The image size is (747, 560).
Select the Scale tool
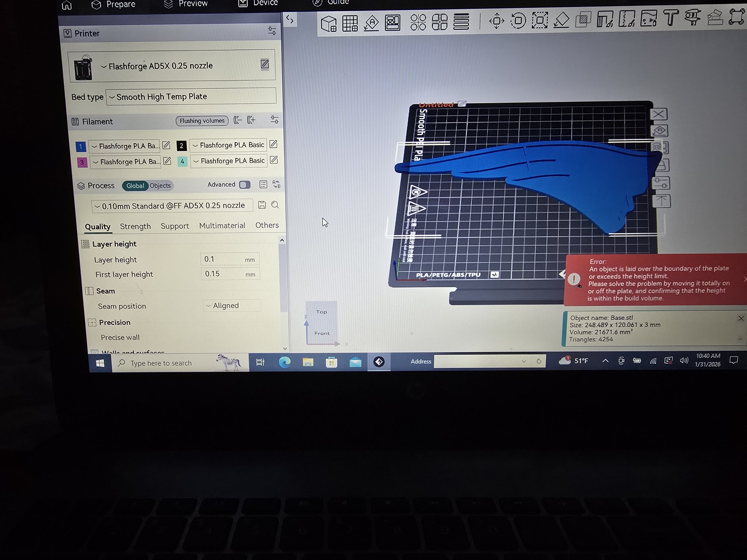coord(539,20)
